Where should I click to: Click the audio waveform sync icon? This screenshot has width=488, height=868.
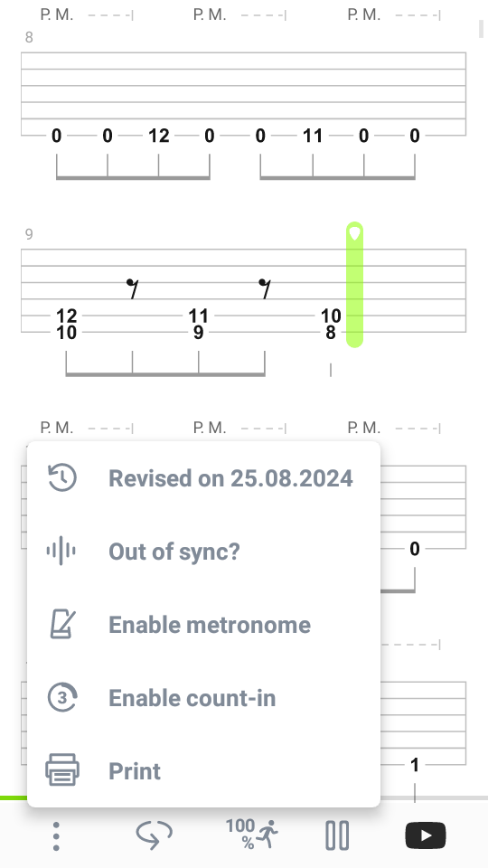click(x=61, y=551)
